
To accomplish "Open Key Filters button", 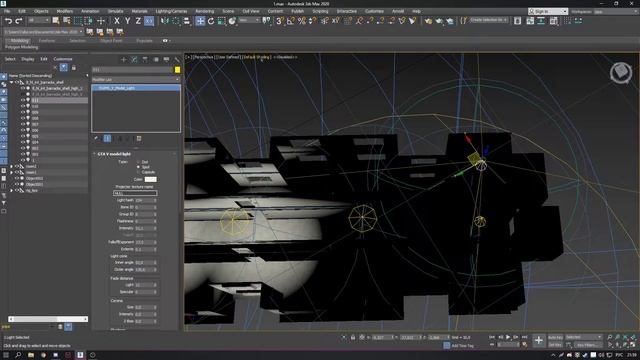I will (x=588, y=345).
